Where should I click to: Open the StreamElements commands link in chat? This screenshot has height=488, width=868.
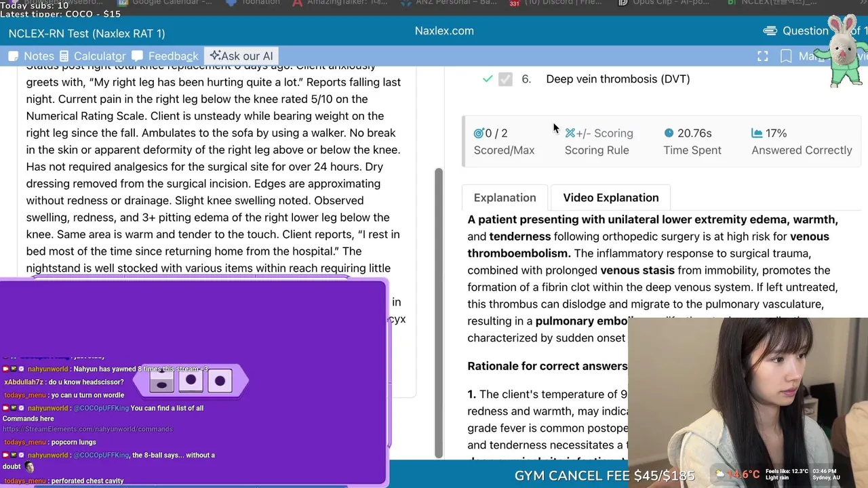(87, 429)
